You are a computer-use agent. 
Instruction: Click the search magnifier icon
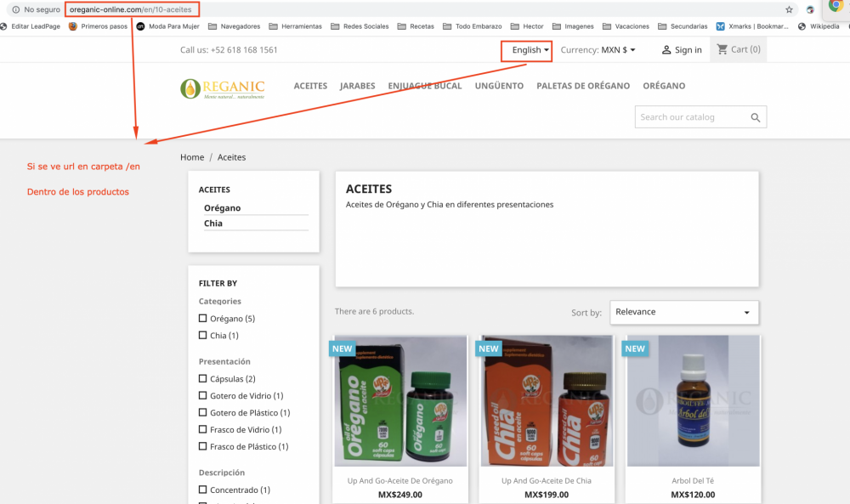[x=755, y=117]
